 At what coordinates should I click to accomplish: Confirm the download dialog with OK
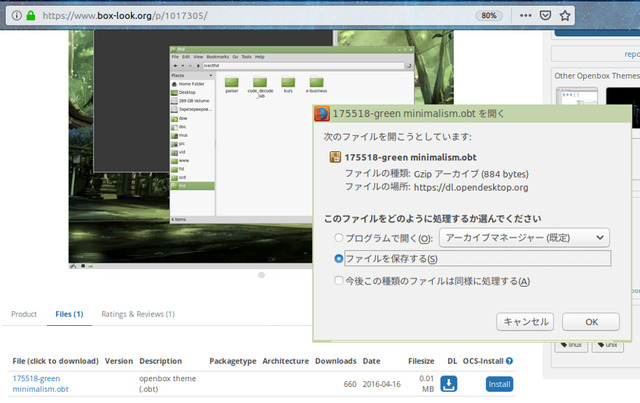[x=591, y=322]
